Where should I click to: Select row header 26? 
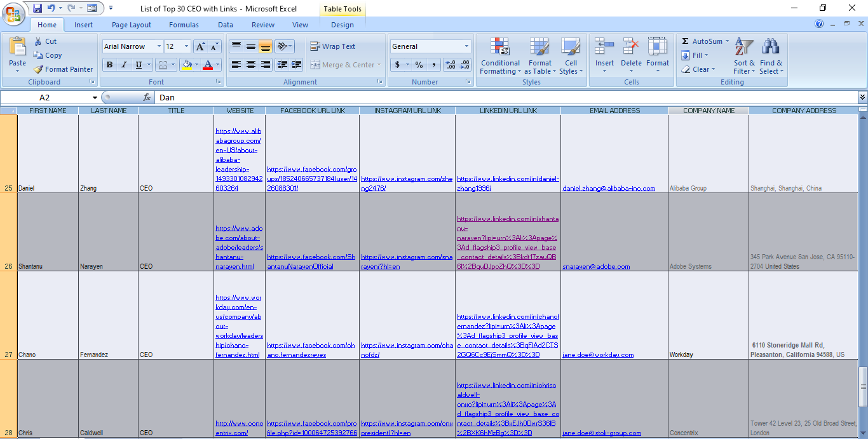[x=9, y=233]
